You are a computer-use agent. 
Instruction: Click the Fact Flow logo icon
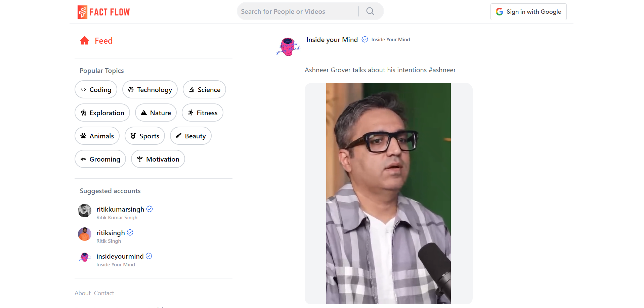pyautogui.click(x=82, y=12)
